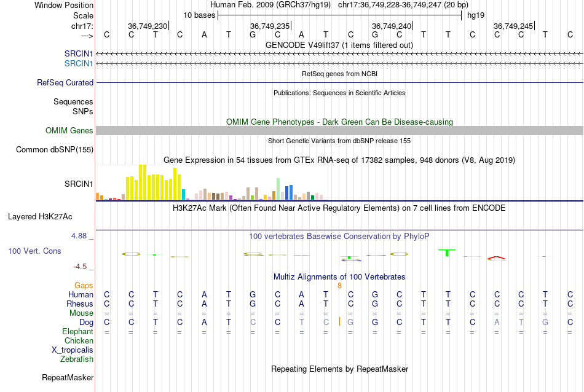The image size is (584, 392).
Task: Click Multiz Alignments of 100 Vertebrates title
Action: pos(339,276)
